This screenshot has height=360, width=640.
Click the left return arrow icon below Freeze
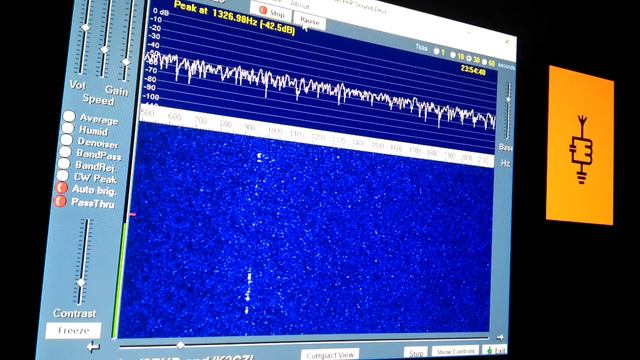point(93,347)
